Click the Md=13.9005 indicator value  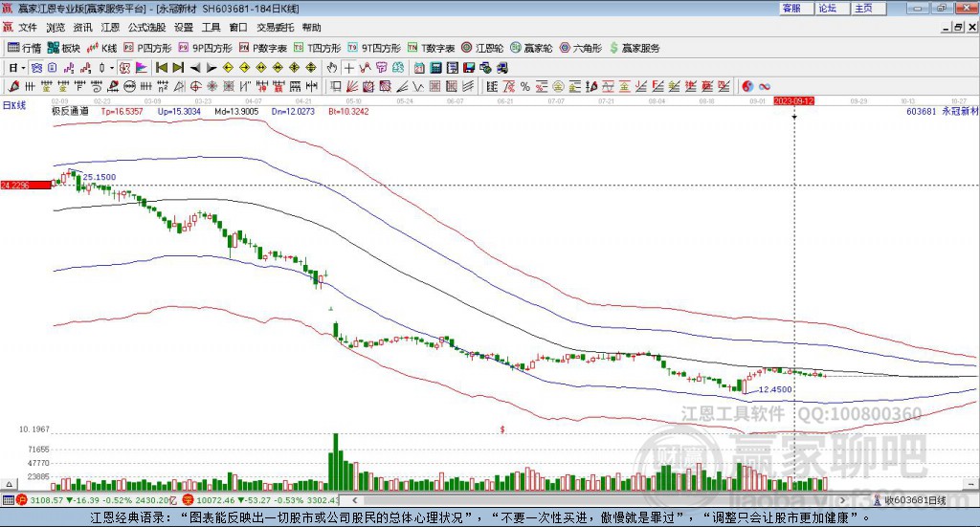[236, 111]
